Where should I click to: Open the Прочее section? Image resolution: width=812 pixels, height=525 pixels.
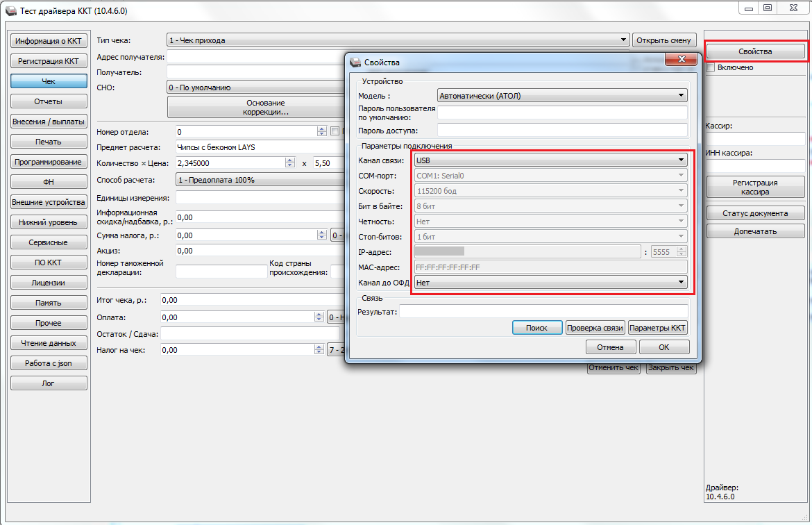point(49,324)
